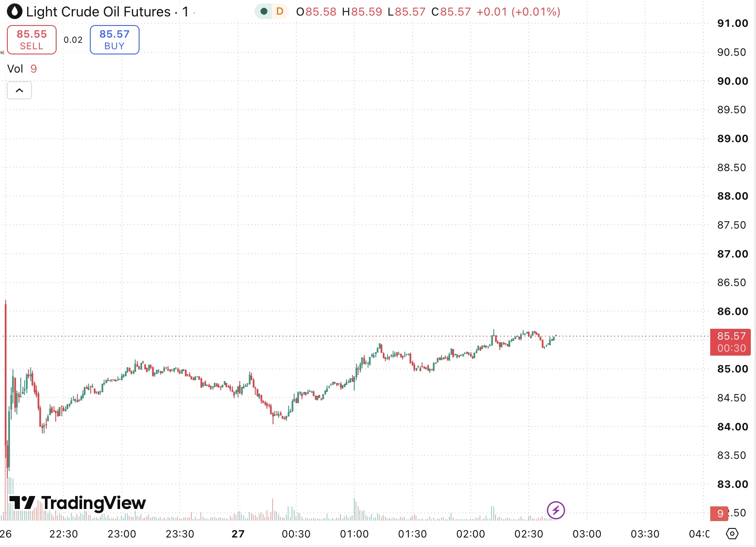The height and width of the screenshot is (547, 756).
Task: Click the crude oil drop symbol icon
Action: click(x=15, y=12)
